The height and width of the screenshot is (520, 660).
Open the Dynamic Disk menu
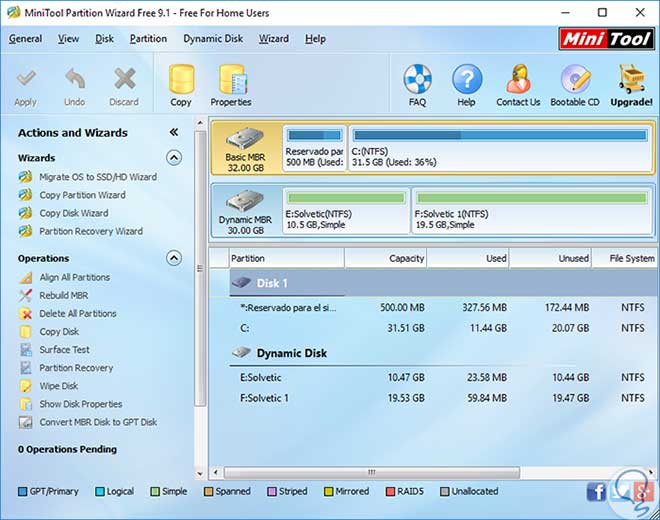tap(213, 39)
